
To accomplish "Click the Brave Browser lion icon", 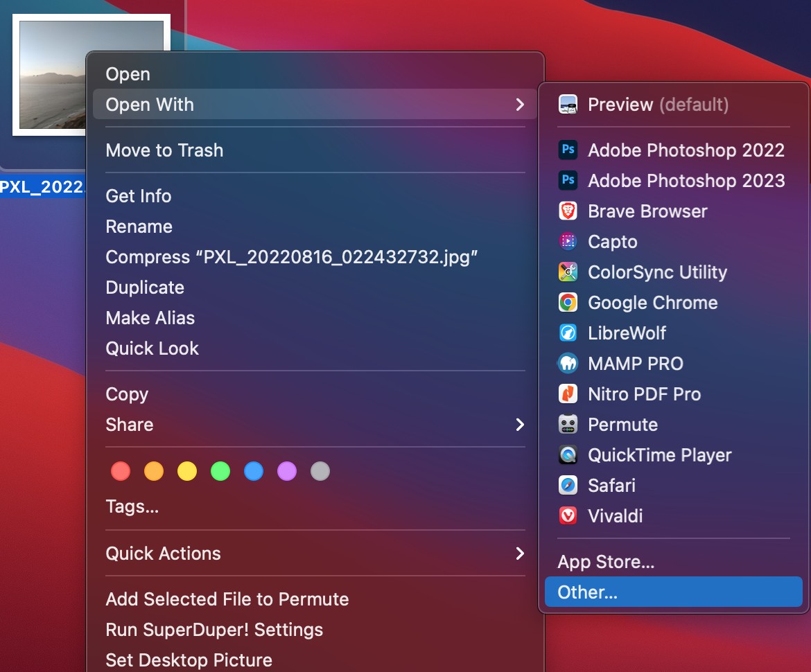I will (x=568, y=211).
